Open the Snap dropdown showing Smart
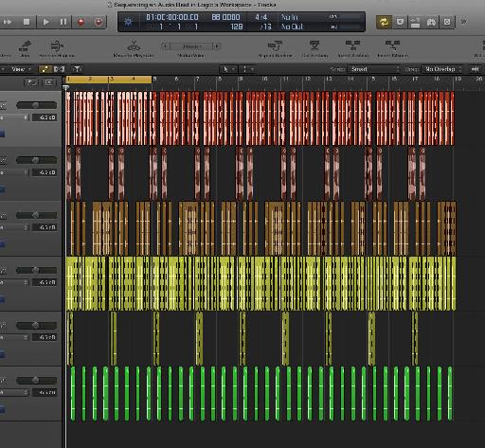The height and width of the screenshot is (448, 485). pos(374,69)
